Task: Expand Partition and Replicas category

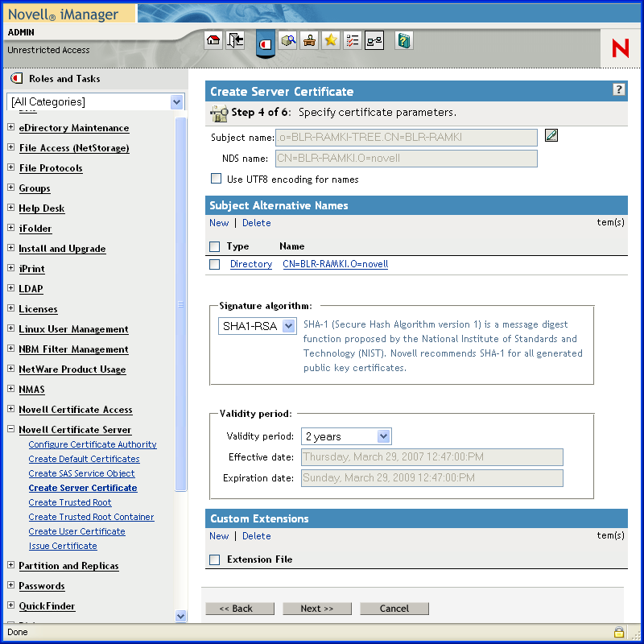Action: (x=11, y=565)
